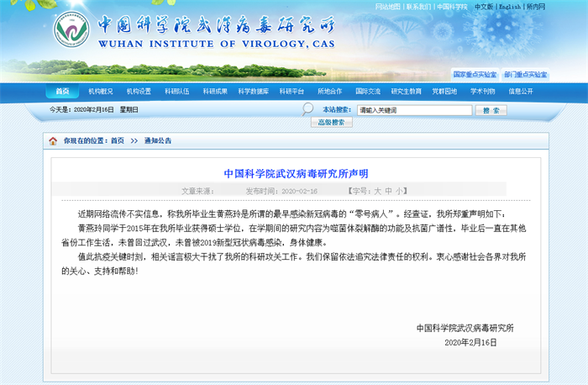The width and height of the screenshot is (588, 385).
Task: Open the 科研队伍 menu item
Action: [x=177, y=91]
